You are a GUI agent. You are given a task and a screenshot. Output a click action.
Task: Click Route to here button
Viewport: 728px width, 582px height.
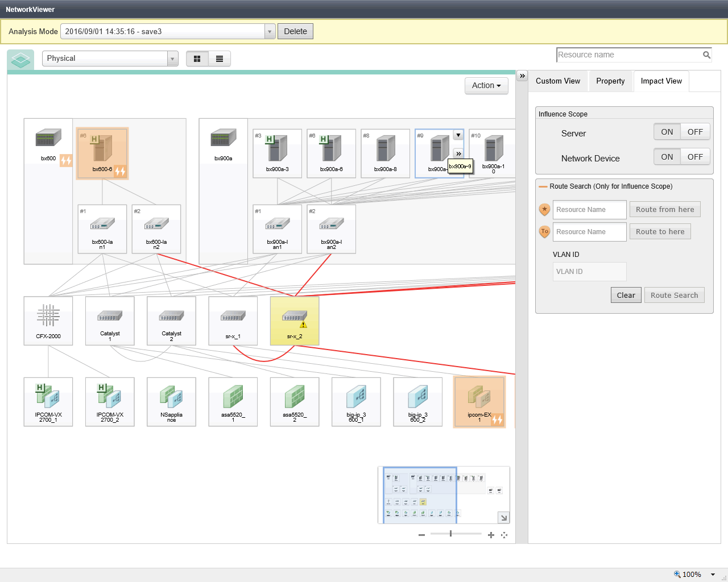(x=660, y=232)
